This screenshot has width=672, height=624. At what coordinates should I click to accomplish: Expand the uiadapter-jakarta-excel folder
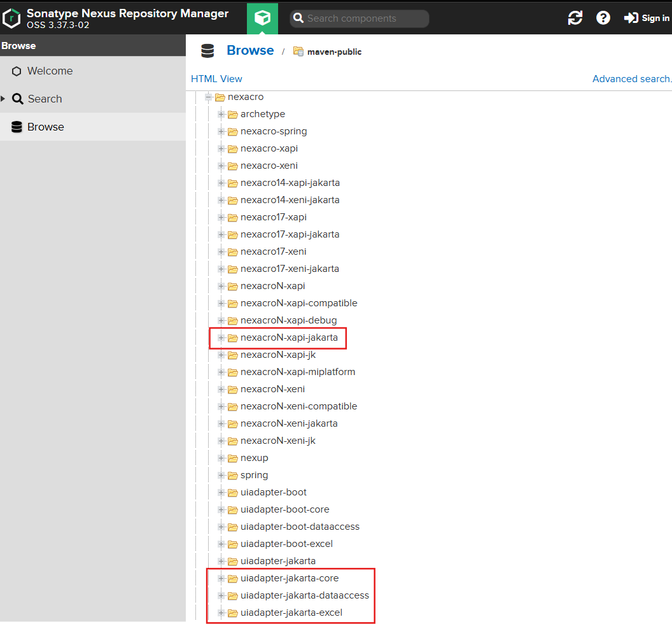click(x=221, y=613)
